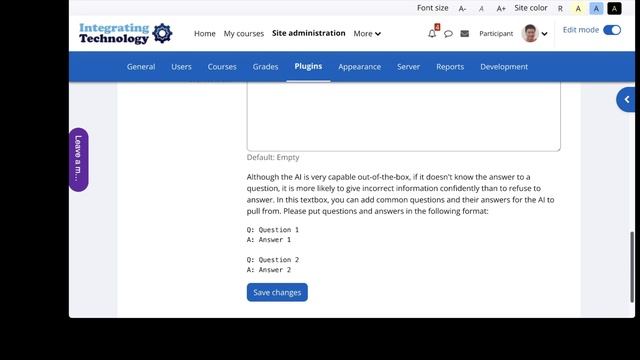The height and width of the screenshot is (360, 640).
Task: Switch to the Development tab
Action: tap(504, 67)
